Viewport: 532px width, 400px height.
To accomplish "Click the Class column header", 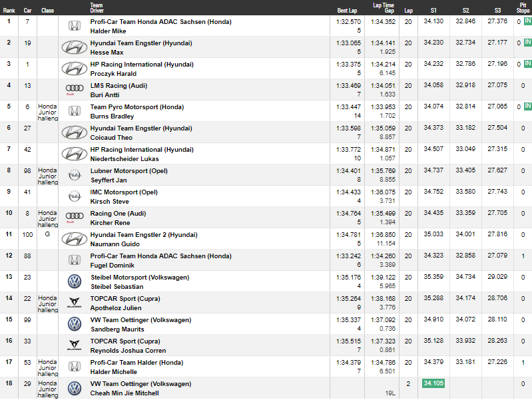I will pyautogui.click(x=47, y=11).
